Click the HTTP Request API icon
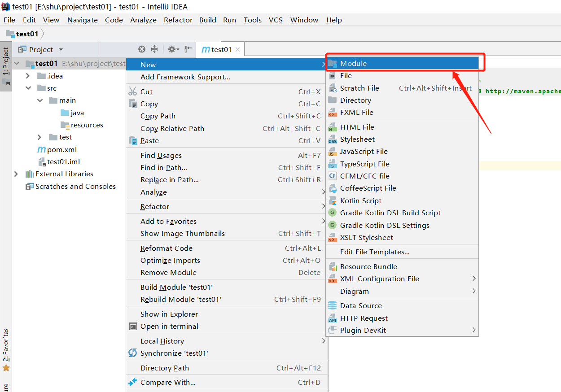This screenshot has height=392, width=561. pos(333,318)
